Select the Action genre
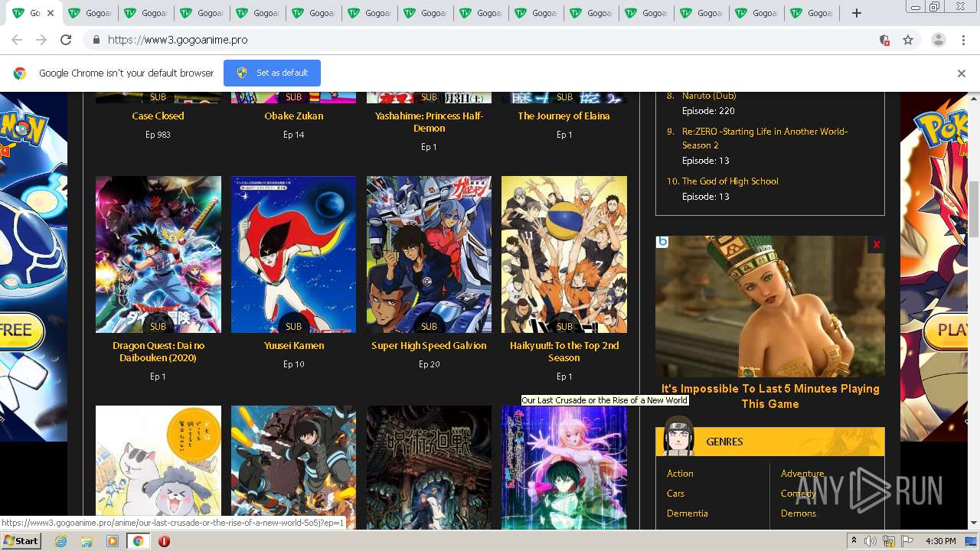 tap(680, 474)
